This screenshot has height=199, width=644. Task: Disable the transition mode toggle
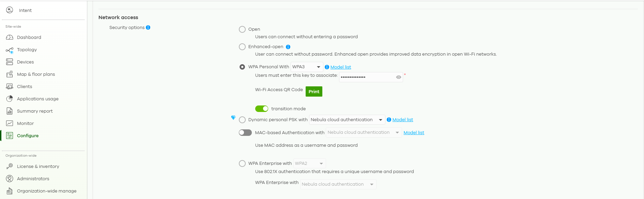pyautogui.click(x=262, y=109)
